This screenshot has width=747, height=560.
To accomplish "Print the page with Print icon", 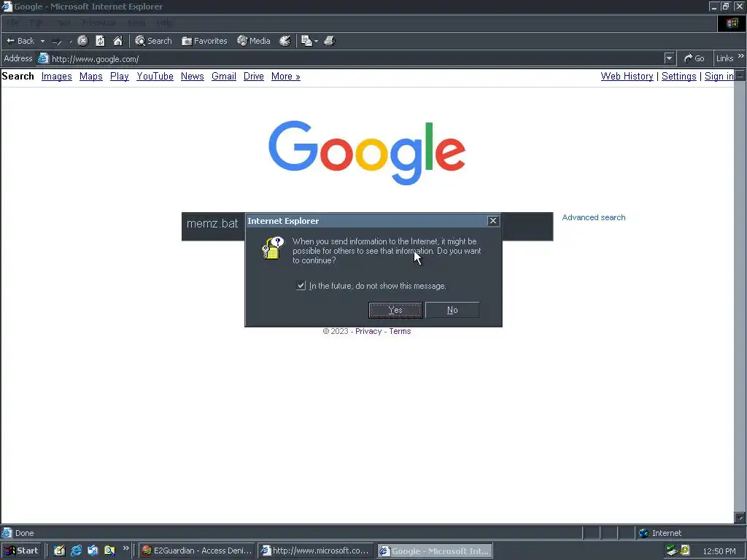I will point(330,41).
